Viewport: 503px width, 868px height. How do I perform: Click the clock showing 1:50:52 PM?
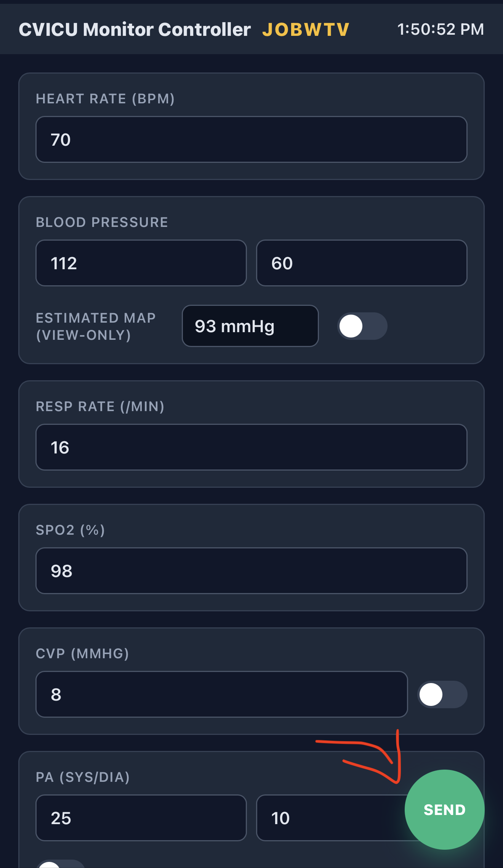(440, 29)
